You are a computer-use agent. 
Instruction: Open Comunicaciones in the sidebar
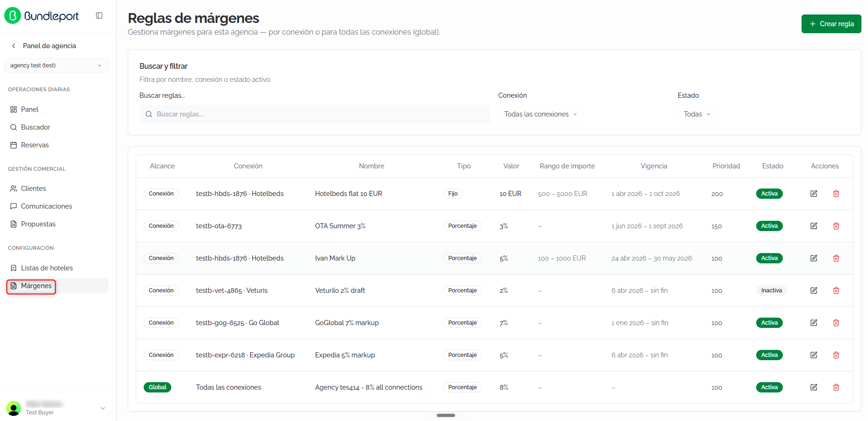click(x=56, y=206)
